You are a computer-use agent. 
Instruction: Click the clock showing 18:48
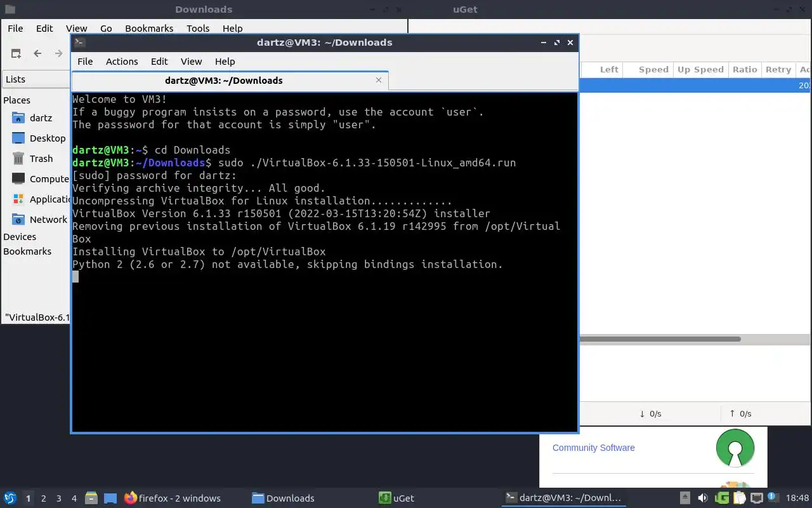[x=797, y=498]
